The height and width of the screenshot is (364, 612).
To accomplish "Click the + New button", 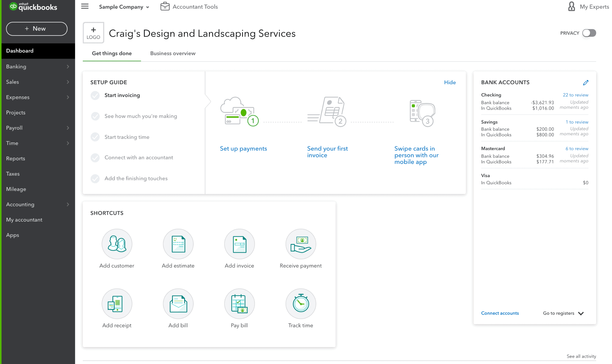I will coord(37,29).
